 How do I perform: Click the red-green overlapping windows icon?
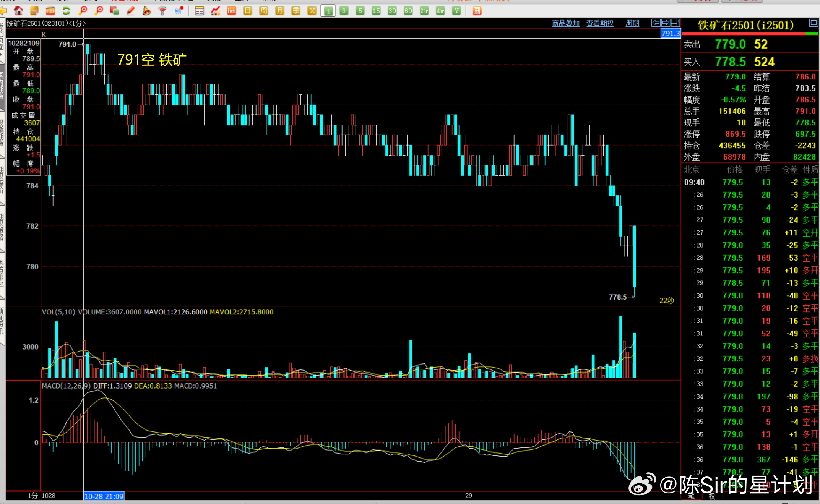114,11
